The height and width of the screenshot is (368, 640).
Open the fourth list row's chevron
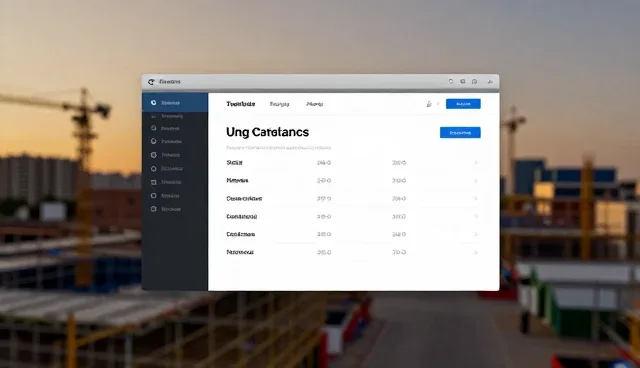(476, 217)
